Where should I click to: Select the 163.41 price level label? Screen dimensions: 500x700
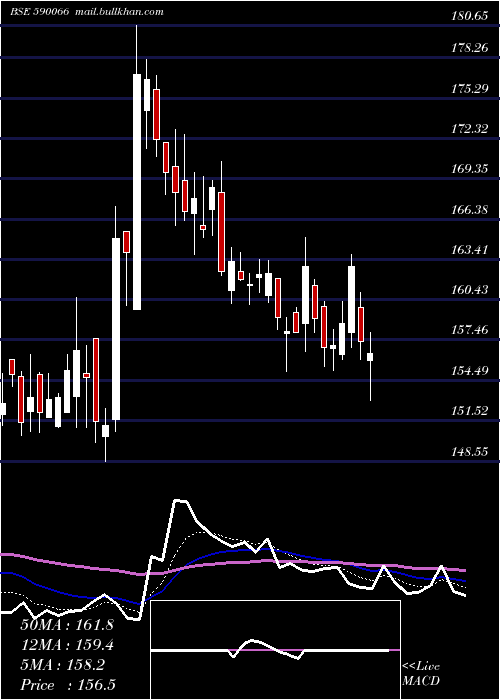(x=468, y=250)
